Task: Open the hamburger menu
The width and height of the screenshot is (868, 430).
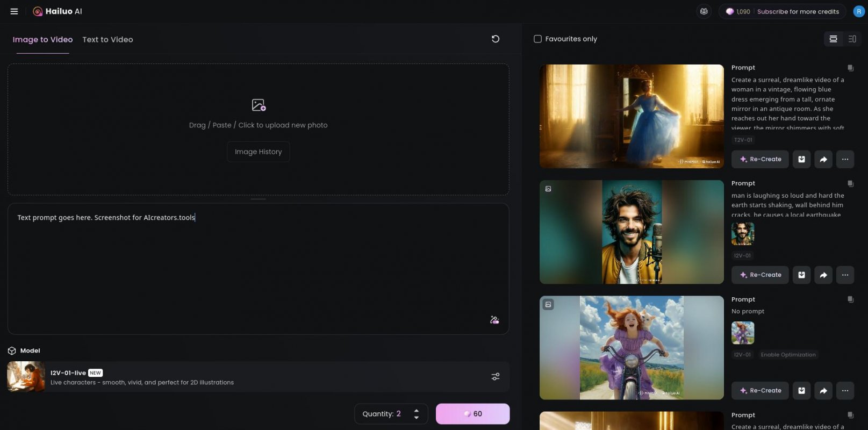Action: (14, 11)
